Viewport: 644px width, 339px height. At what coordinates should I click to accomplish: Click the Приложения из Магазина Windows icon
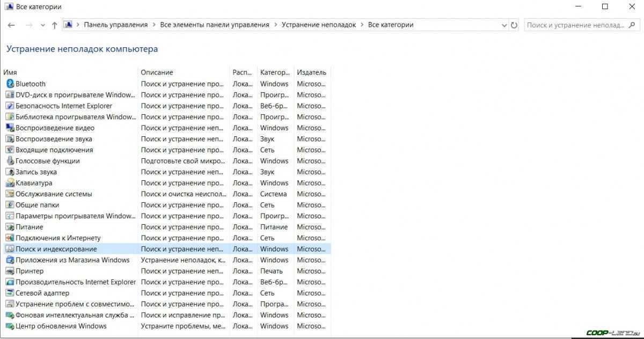[x=10, y=260]
